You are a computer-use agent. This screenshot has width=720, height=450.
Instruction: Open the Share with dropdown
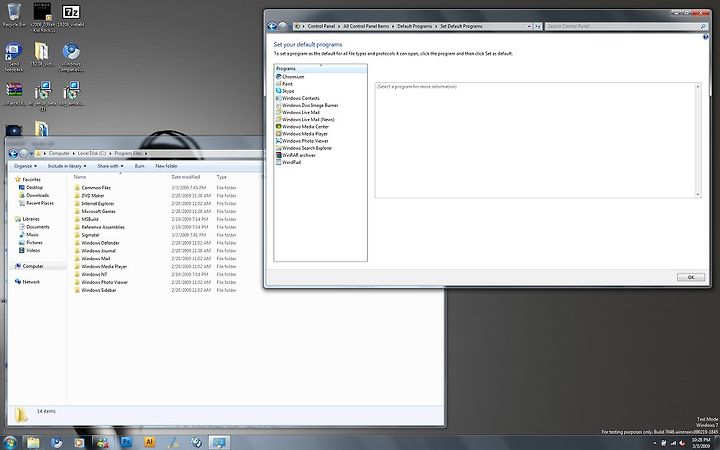[x=110, y=166]
